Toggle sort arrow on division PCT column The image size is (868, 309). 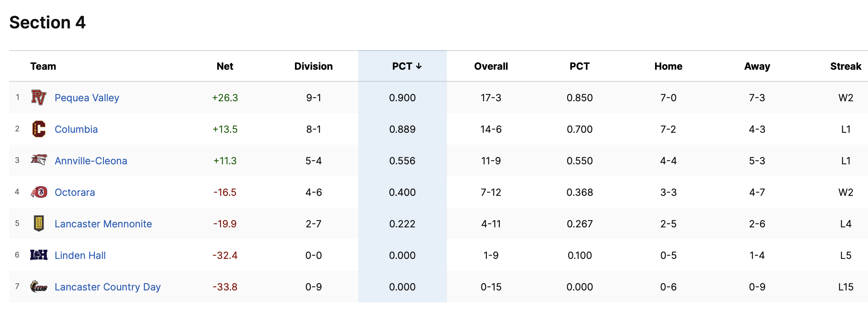pos(419,66)
